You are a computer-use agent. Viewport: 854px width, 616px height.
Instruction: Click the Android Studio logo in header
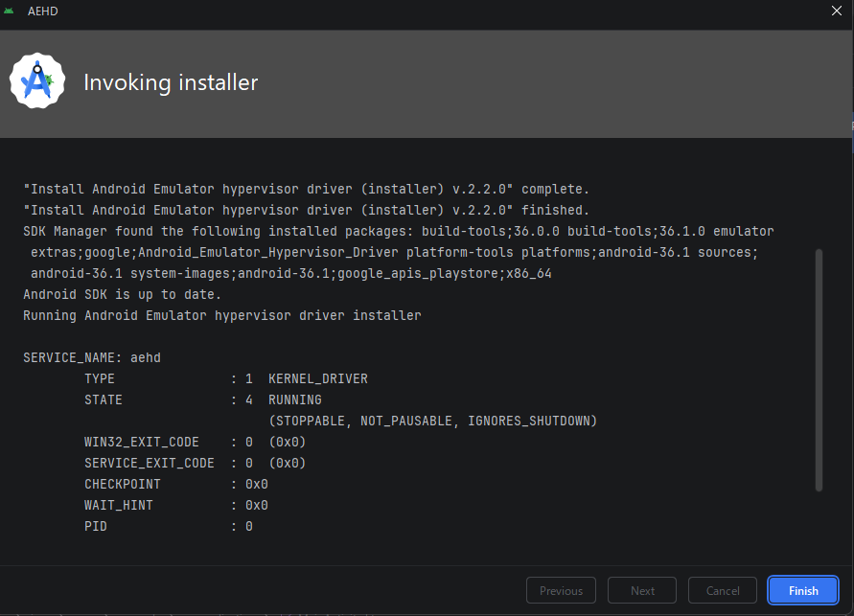tap(37, 82)
